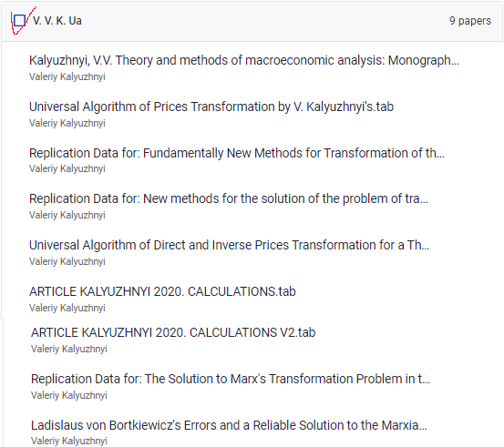
Task: Click author name under Bortkiewicz's Errors entry
Action: 68,441
